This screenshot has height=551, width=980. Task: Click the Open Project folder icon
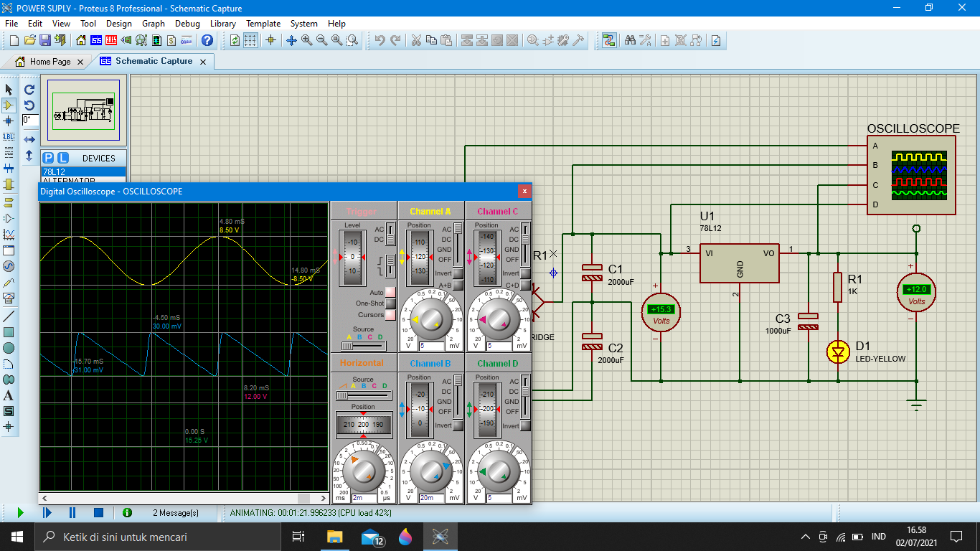coord(29,40)
